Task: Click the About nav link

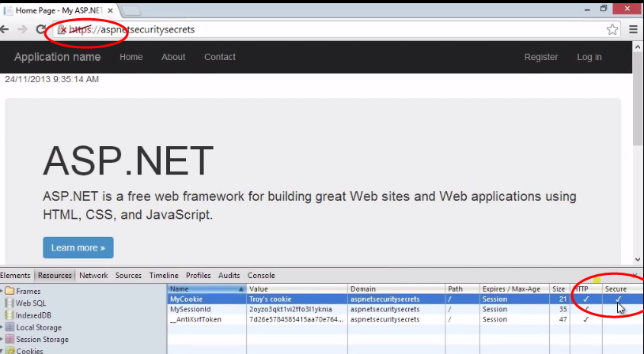Action: (x=173, y=57)
